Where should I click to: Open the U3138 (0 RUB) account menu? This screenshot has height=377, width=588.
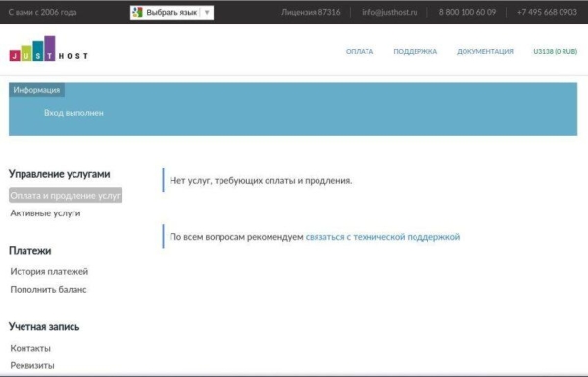555,51
